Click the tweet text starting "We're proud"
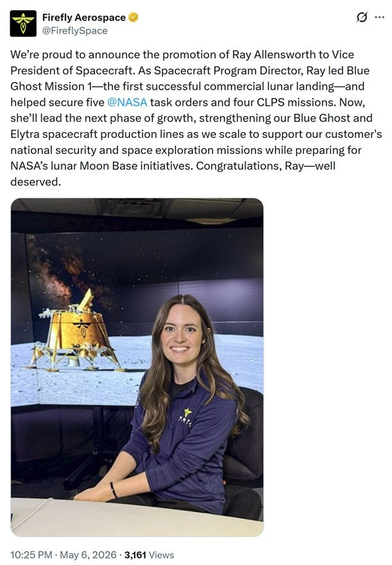This screenshot has width=392, height=565. (196, 118)
